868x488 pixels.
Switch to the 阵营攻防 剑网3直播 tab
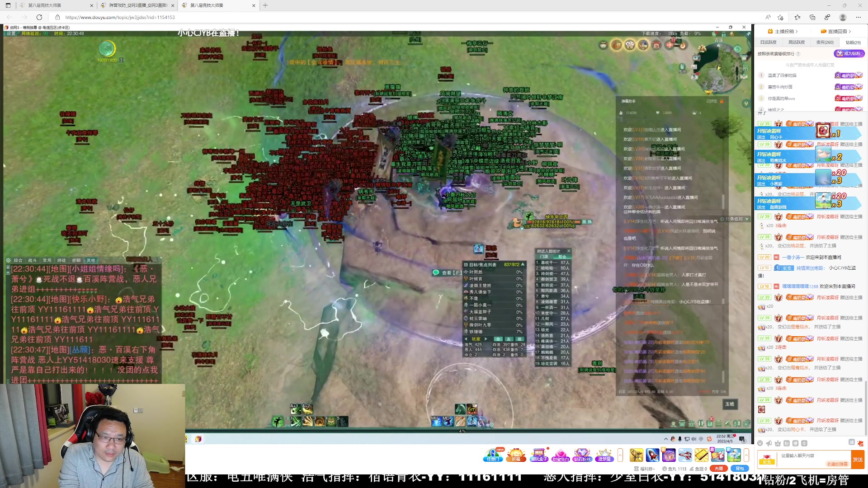[x=138, y=5]
